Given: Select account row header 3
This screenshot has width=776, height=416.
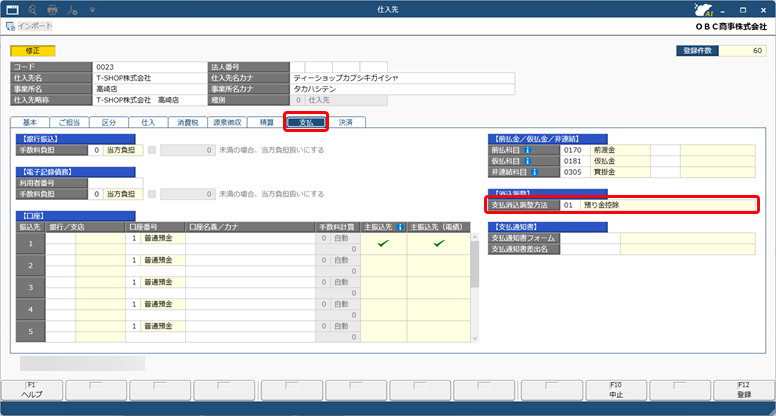Looking at the screenshot, I should pyautogui.click(x=30, y=287).
